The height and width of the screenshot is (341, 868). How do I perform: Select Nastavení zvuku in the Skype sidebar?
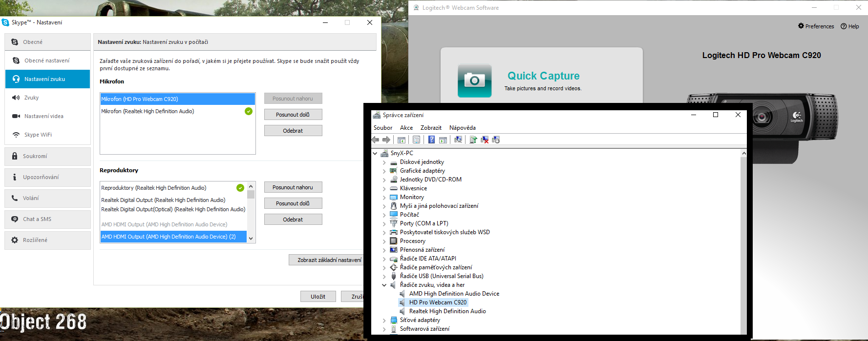[47, 79]
